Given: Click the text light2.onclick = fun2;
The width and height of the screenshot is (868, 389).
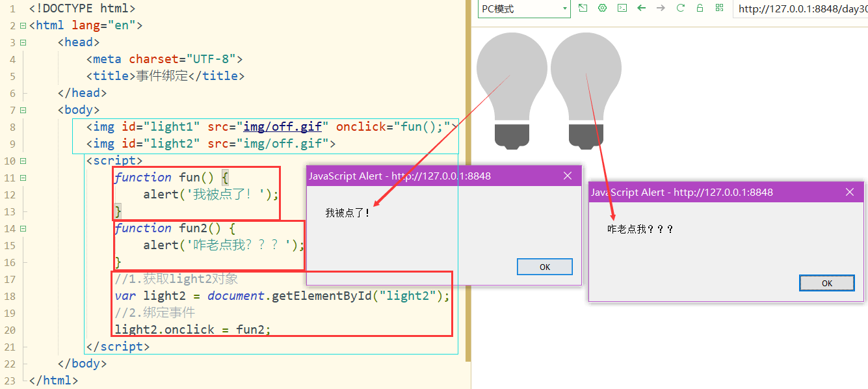Looking at the screenshot, I should click(x=192, y=330).
